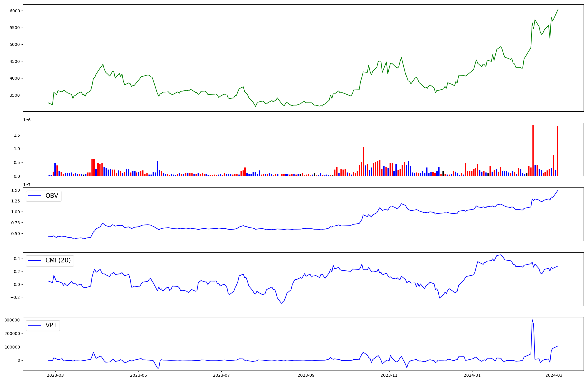Click the 6000 price axis label
Screen dimensions: 588x382
15,11
